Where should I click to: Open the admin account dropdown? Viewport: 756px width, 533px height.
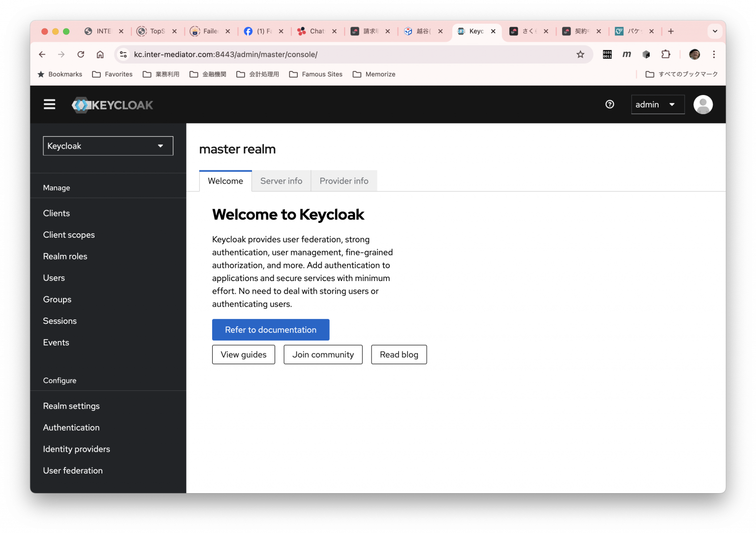click(x=658, y=104)
